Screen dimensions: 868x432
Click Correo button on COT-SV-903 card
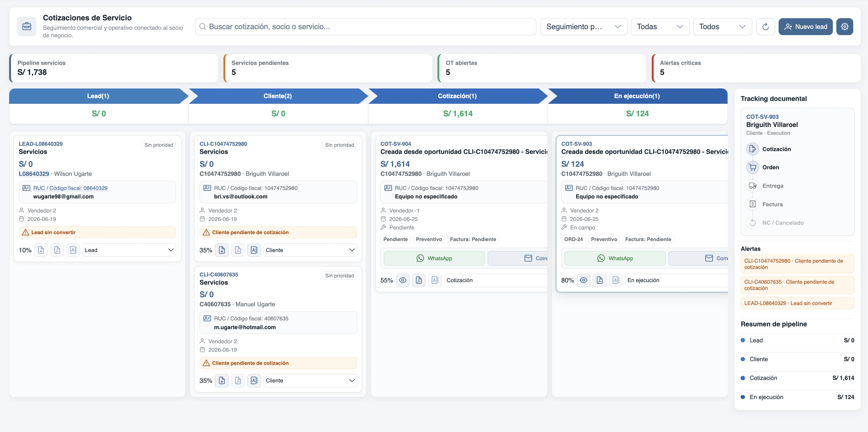pos(698,258)
